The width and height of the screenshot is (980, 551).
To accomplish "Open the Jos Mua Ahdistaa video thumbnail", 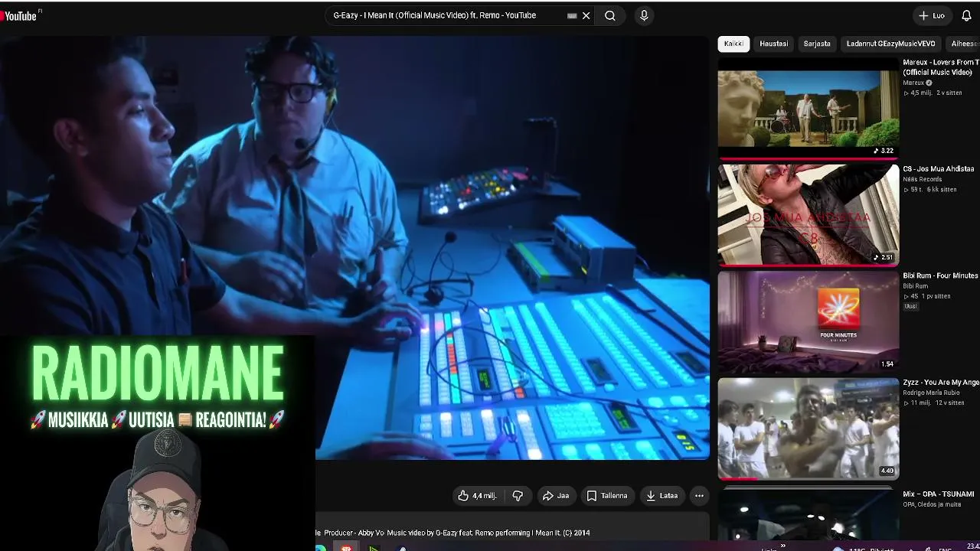I will point(808,215).
